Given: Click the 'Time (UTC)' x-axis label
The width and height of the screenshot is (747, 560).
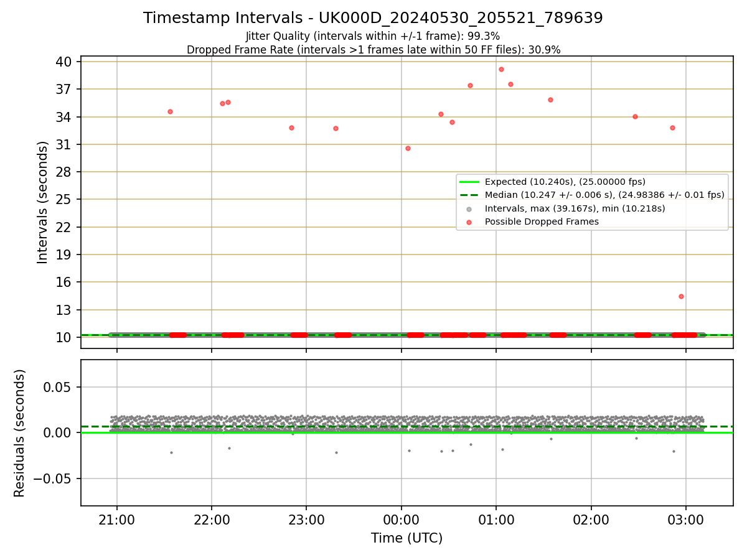Looking at the screenshot, I should pos(406,538).
